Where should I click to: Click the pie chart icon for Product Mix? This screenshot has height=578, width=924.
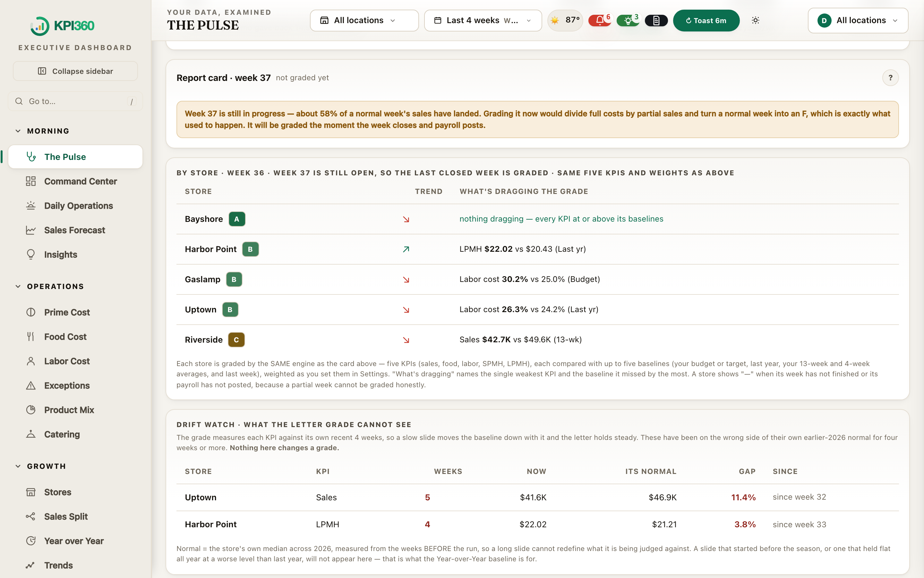(x=31, y=410)
